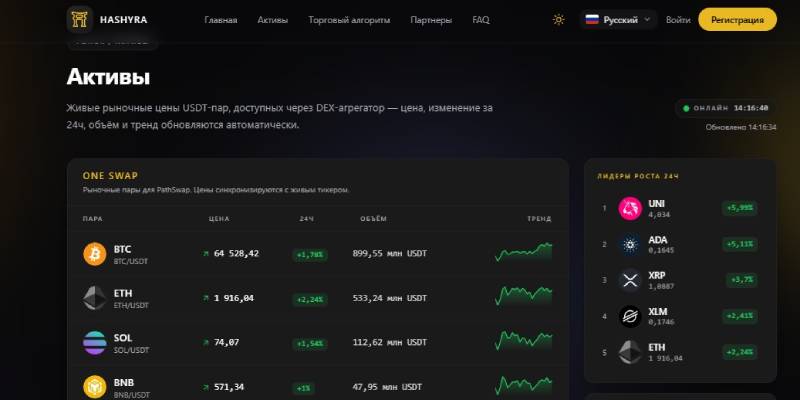Click the Uniswap UNI icon in leaders list
The width and height of the screenshot is (800, 400).
click(x=630, y=208)
